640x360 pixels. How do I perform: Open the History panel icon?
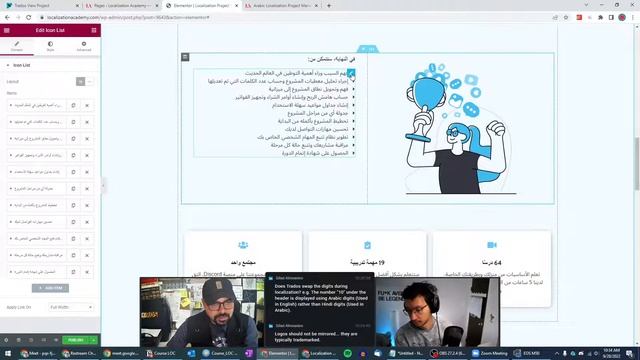pyautogui.click(x=31, y=340)
